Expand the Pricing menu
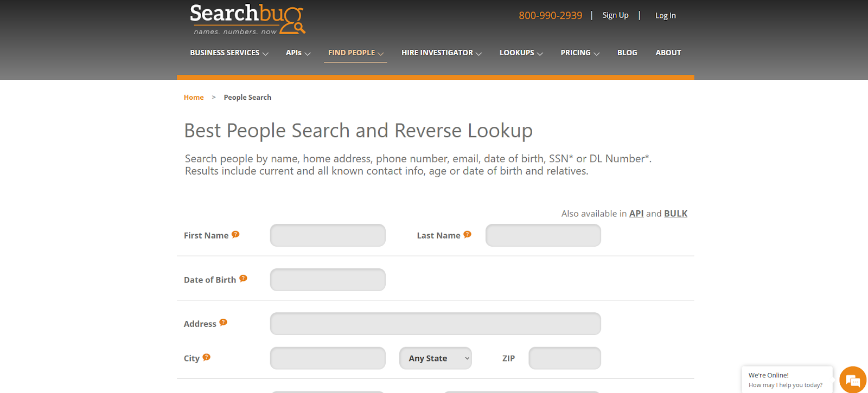Image resolution: width=868 pixels, height=393 pixels. (x=580, y=53)
